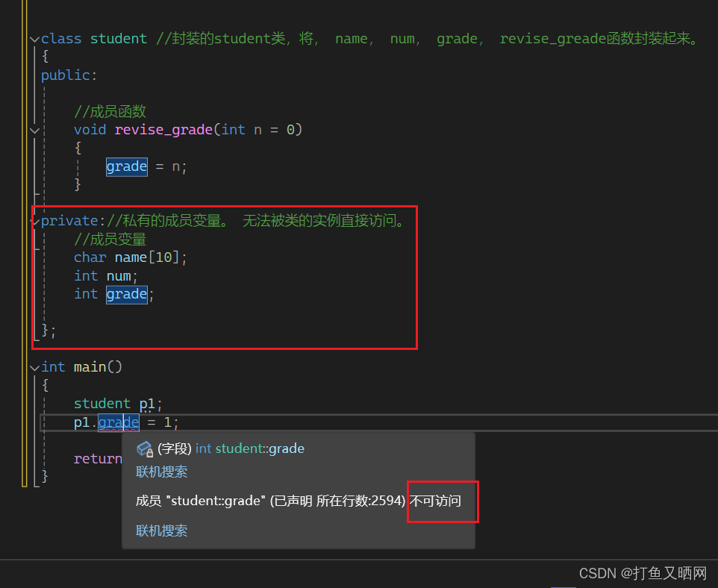Image resolution: width=718 pixels, height=588 pixels.
Task: Click the field icon in the tooltip
Action: [x=145, y=448]
